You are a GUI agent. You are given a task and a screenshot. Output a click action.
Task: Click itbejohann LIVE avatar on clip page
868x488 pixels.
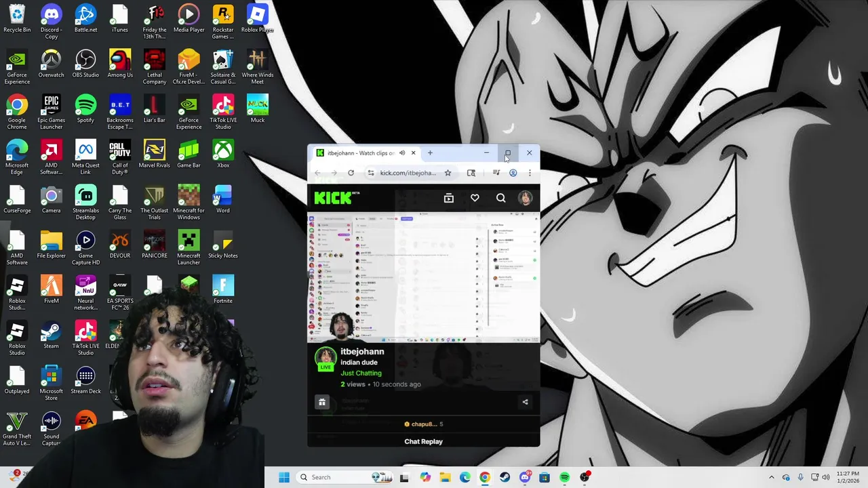(325, 359)
